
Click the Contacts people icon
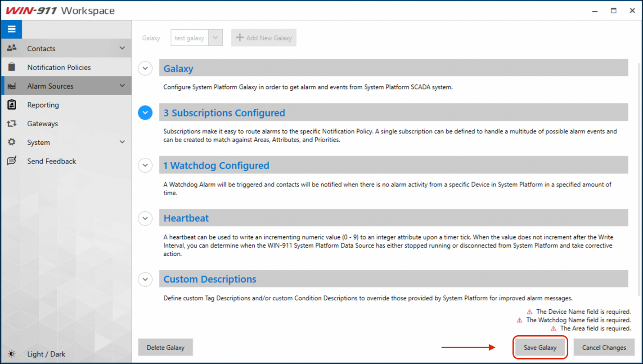(12, 48)
